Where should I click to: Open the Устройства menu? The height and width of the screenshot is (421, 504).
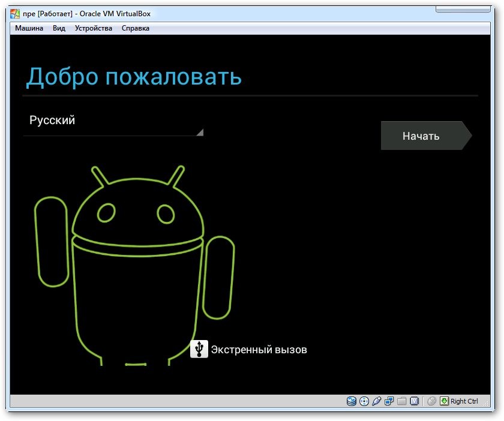pos(93,28)
